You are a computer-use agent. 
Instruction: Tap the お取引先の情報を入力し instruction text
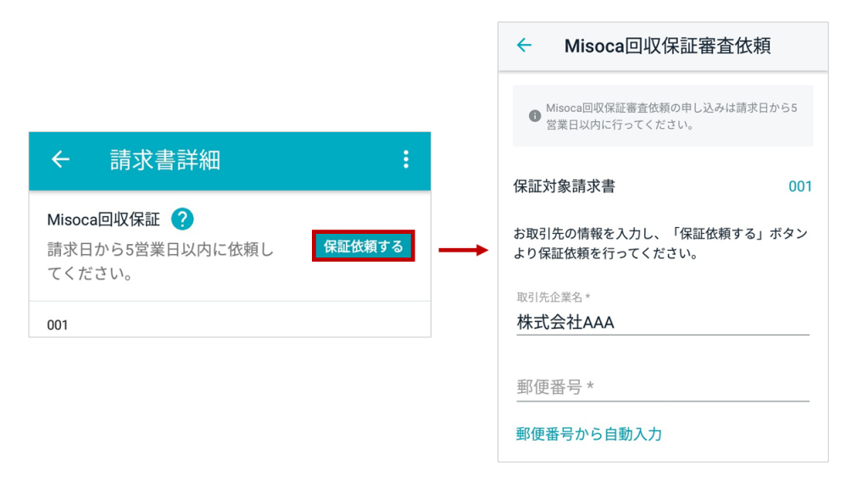coord(661,243)
